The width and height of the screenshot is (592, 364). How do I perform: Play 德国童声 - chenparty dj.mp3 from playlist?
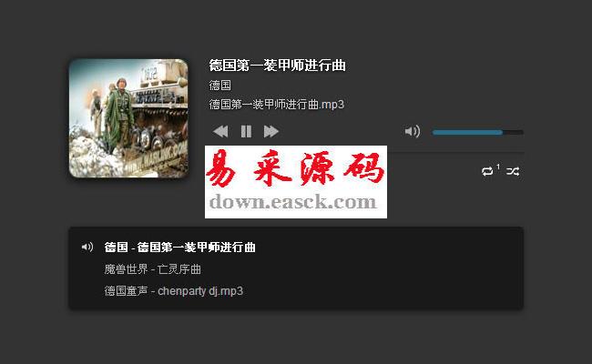click(x=174, y=291)
